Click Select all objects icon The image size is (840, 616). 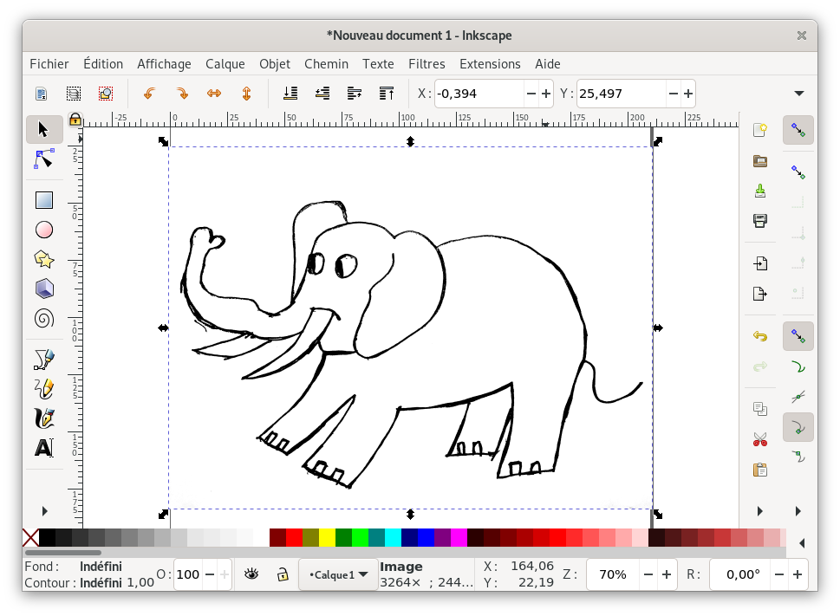(42, 94)
